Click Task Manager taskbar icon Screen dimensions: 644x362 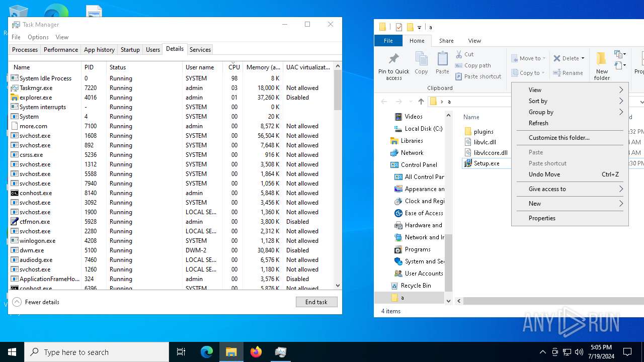(281, 352)
